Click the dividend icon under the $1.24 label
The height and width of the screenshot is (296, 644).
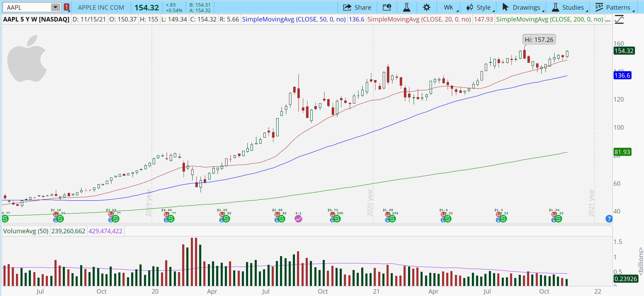pyautogui.click(x=558, y=219)
